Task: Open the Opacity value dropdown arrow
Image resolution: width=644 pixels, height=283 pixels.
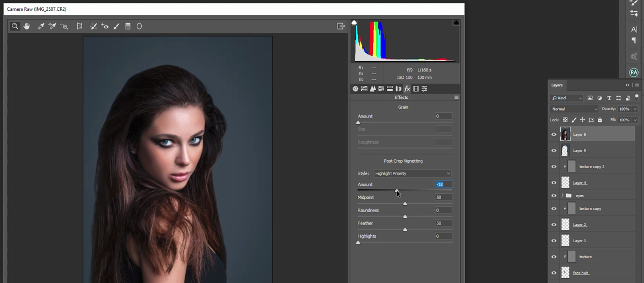Action: pyautogui.click(x=635, y=109)
